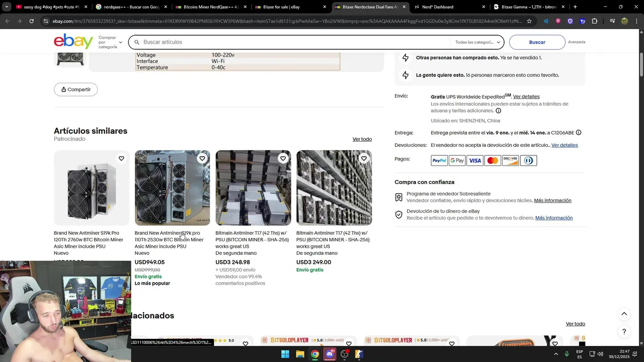Open the volume tray icon
The width and height of the screenshot is (644, 362).
[600, 354]
